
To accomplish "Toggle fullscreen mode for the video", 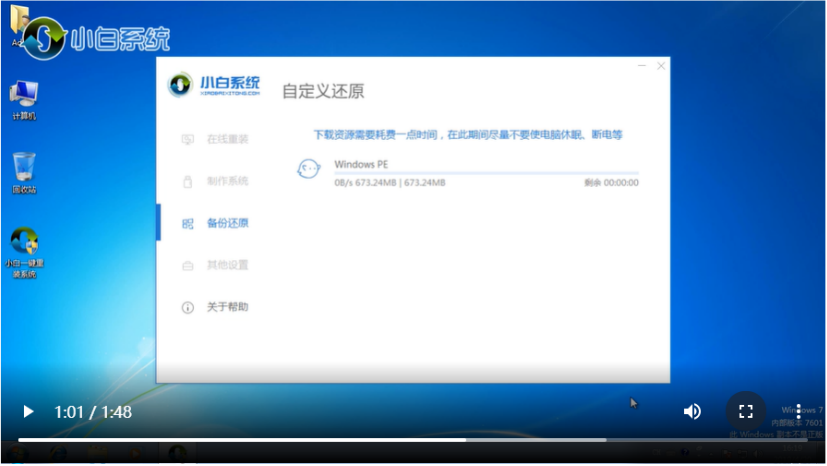I will tap(745, 412).
